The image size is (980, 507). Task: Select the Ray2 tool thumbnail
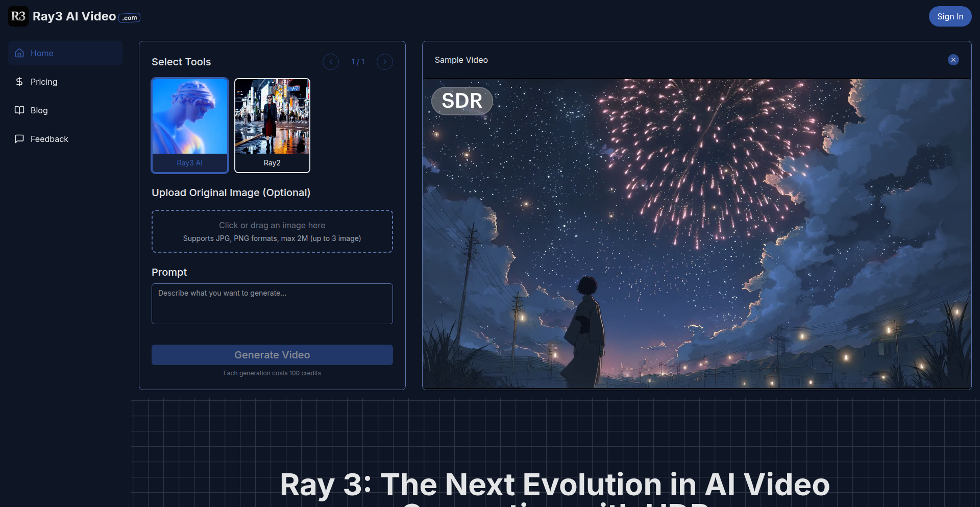272,126
